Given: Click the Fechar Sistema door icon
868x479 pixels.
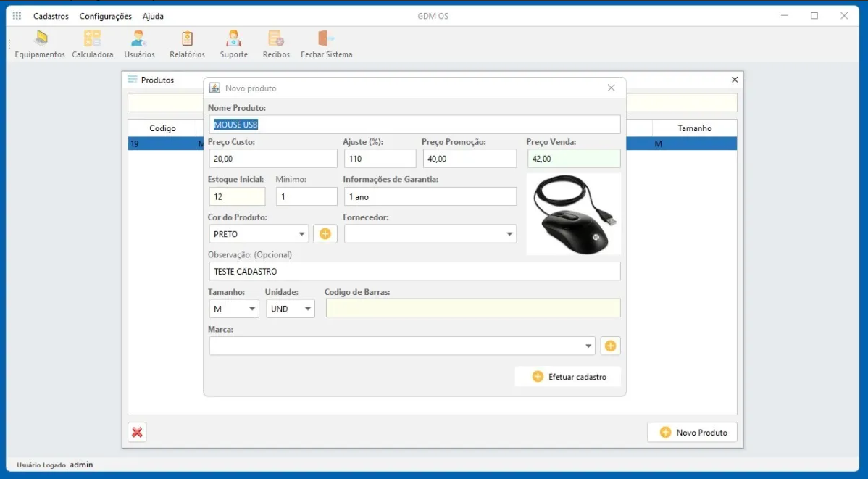Looking at the screenshot, I should tap(326, 44).
